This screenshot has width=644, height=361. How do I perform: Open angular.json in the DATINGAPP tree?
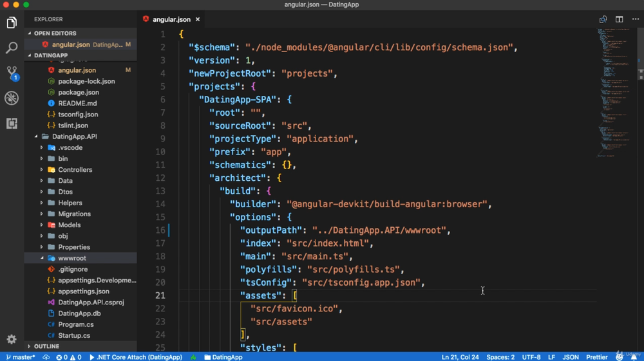[x=80, y=70]
